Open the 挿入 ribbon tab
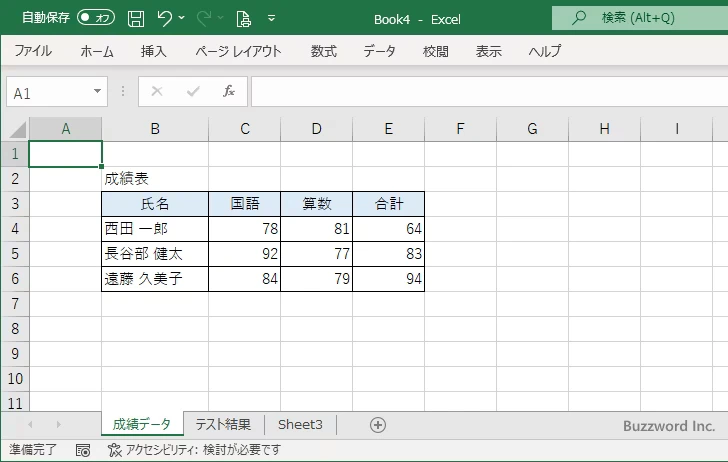 coord(154,52)
